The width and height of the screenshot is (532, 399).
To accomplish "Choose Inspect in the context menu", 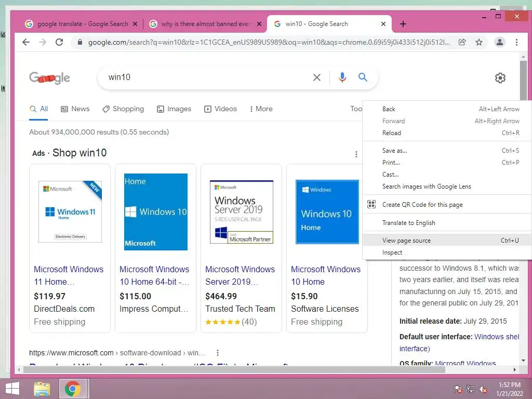I will pos(447,252).
